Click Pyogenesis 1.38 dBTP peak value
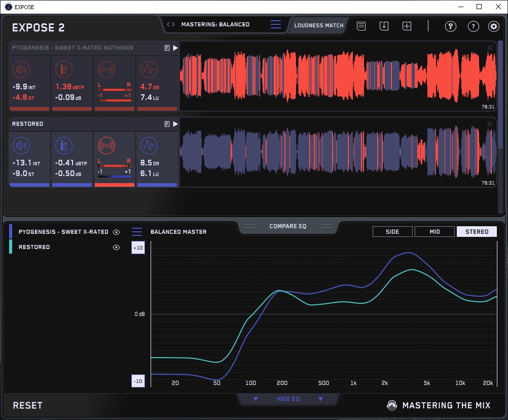Screen dimensions: 508x420 pyautogui.click(x=69, y=87)
